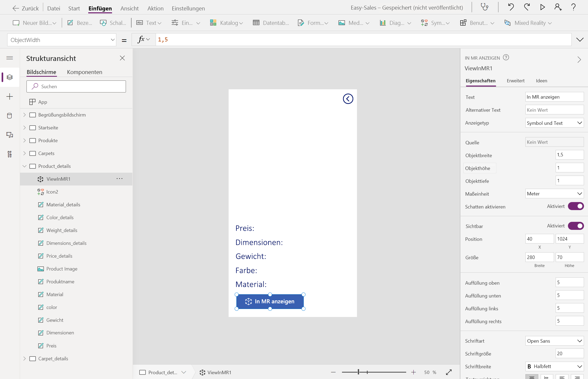Collapse the Product_details screen node
Image resolution: width=588 pixels, height=379 pixels.
[25, 166]
